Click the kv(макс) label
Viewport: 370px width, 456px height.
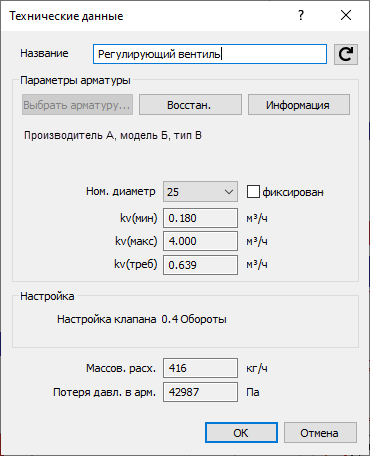point(136,241)
